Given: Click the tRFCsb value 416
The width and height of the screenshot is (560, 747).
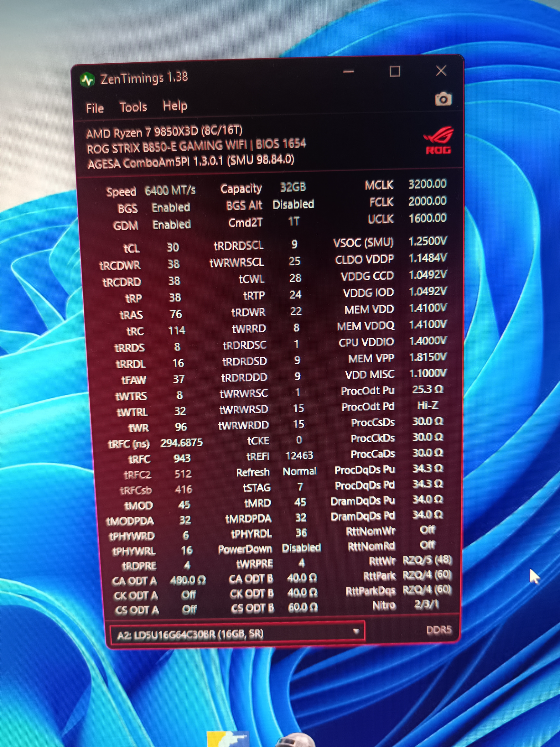Looking at the screenshot, I should (x=183, y=489).
